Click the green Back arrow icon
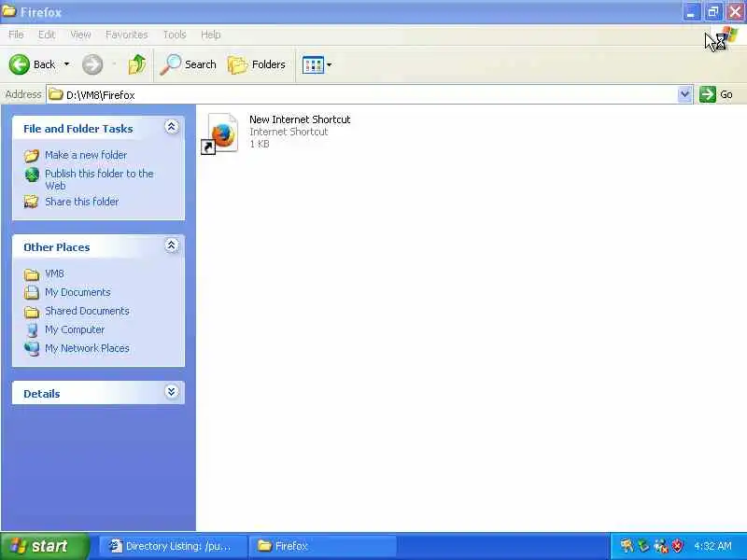Viewport: 747px width, 560px height. tap(20, 64)
